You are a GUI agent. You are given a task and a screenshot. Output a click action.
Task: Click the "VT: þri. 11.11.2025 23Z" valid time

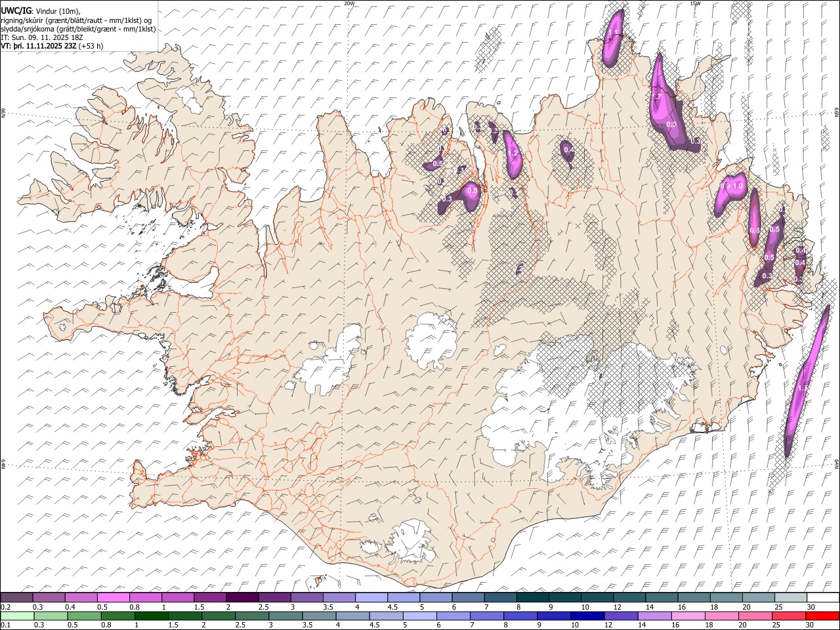pyautogui.click(x=39, y=47)
